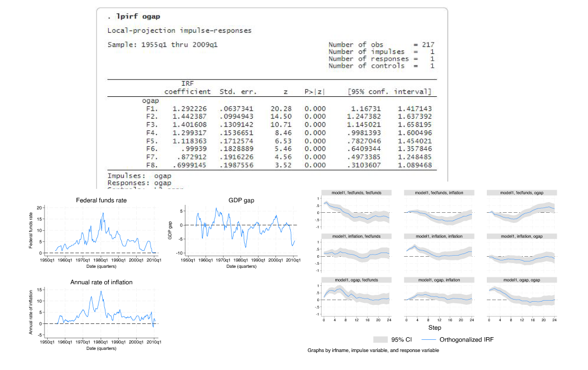Select the 'model1, inflation, inflation' IRF panel
Image resolution: width=588 pixels, height=370 pixels.
click(x=439, y=254)
